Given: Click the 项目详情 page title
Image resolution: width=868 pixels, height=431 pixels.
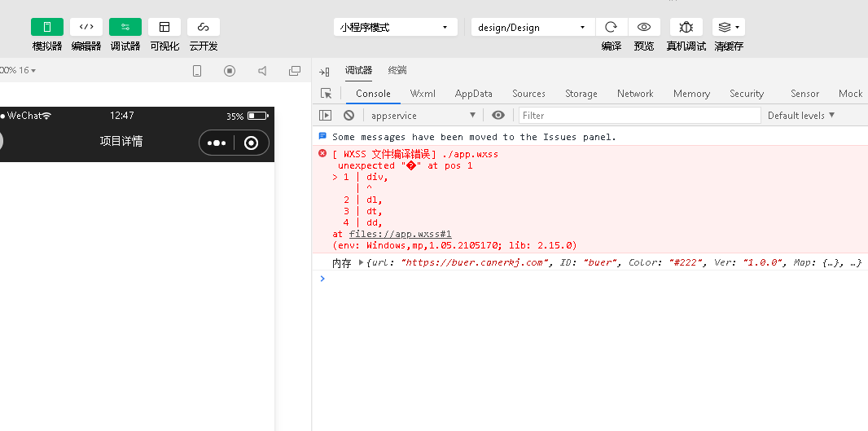Looking at the screenshot, I should tap(121, 141).
